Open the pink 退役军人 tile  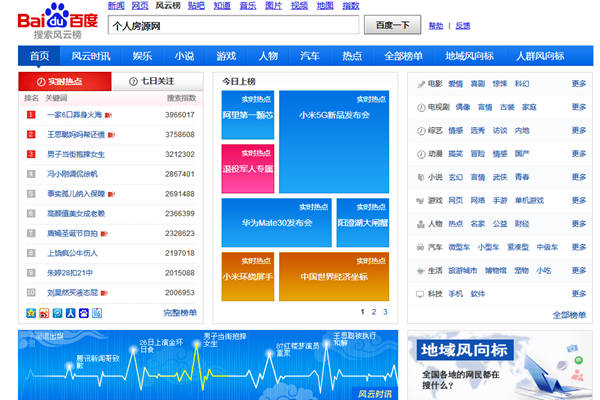pos(248,169)
